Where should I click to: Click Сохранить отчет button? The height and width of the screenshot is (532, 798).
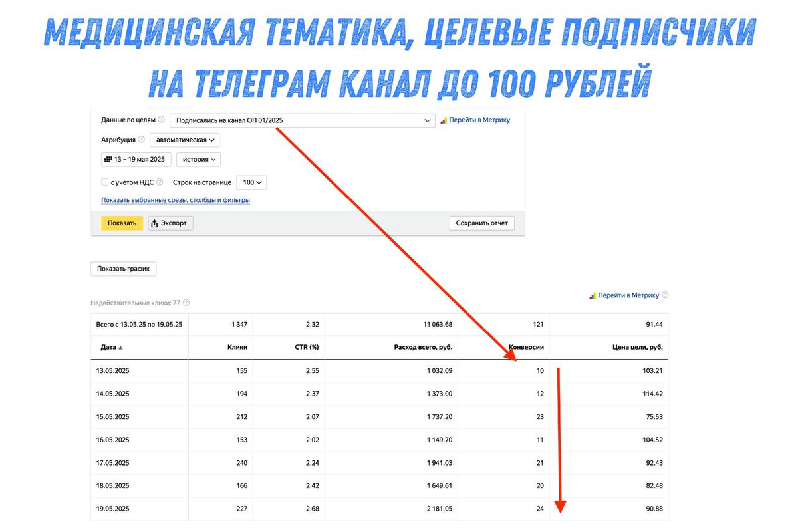(x=481, y=223)
